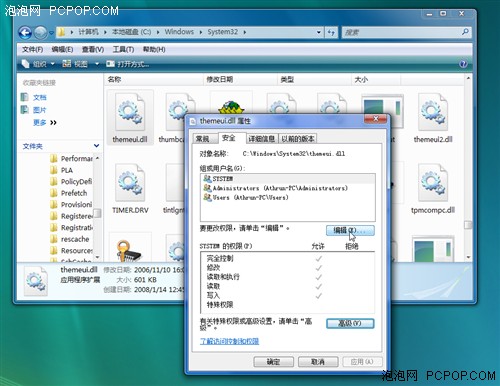The height and width of the screenshot is (386, 500).
Task: Switch to the 详细信息 tab
Action: pos(262,139)
